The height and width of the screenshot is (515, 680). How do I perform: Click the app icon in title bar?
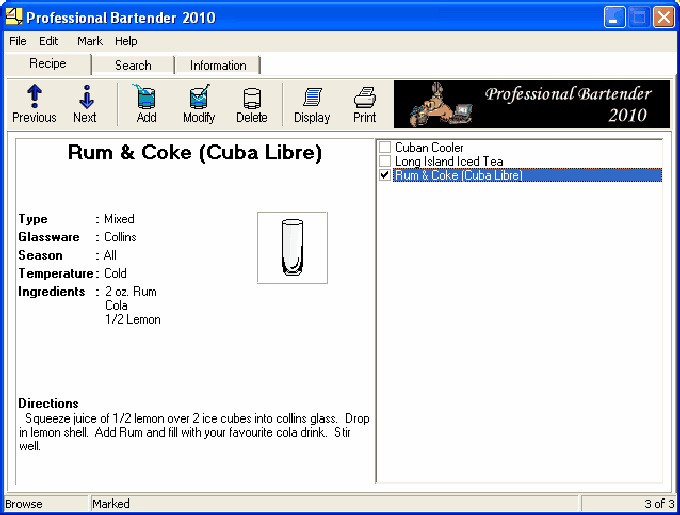[14, 17]
